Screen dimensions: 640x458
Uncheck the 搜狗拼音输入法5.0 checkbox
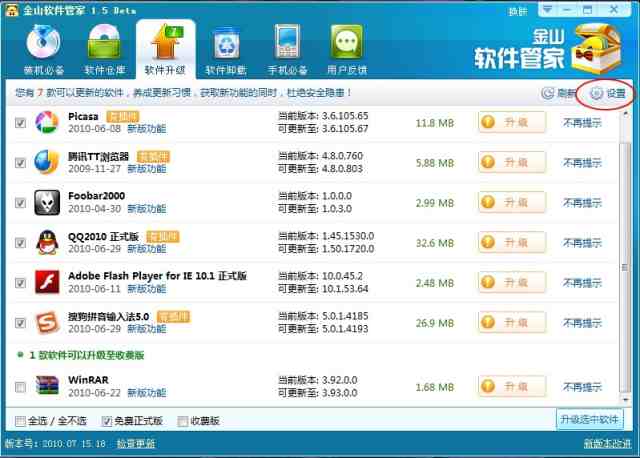(20, 322)
